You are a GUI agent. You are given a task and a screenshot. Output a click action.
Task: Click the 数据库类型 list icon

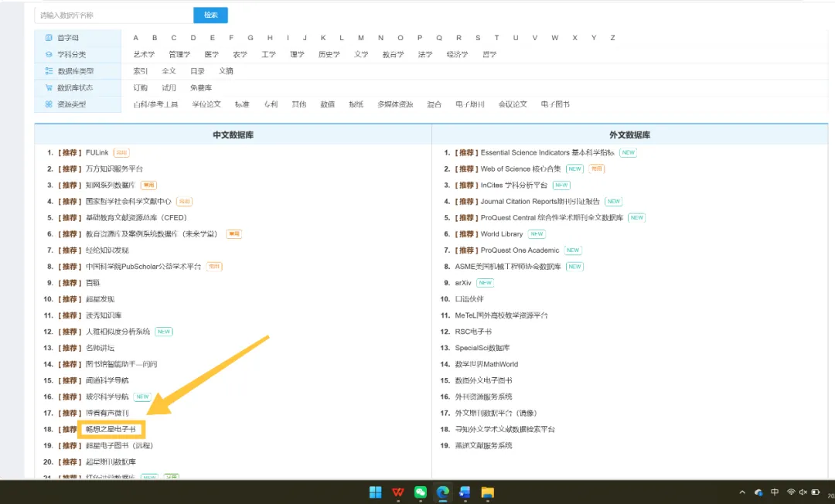pos(49,71)
